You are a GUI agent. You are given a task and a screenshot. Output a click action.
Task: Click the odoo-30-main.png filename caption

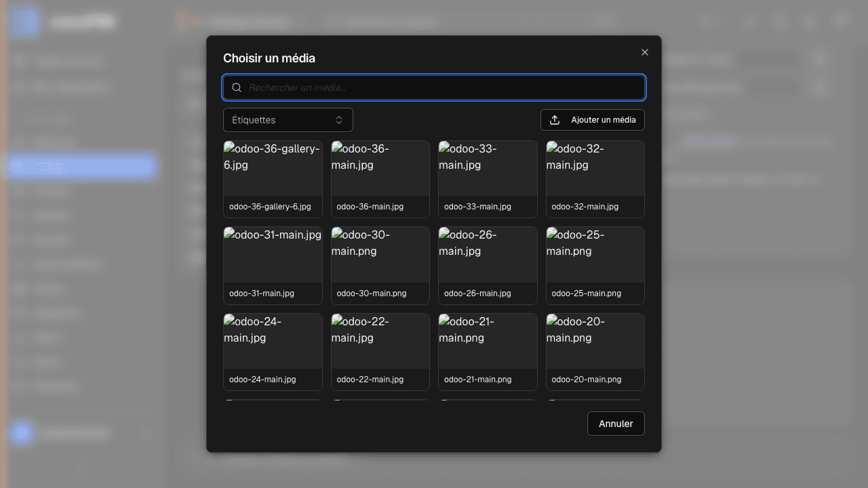pyautogui.click(x=372, y=293)
